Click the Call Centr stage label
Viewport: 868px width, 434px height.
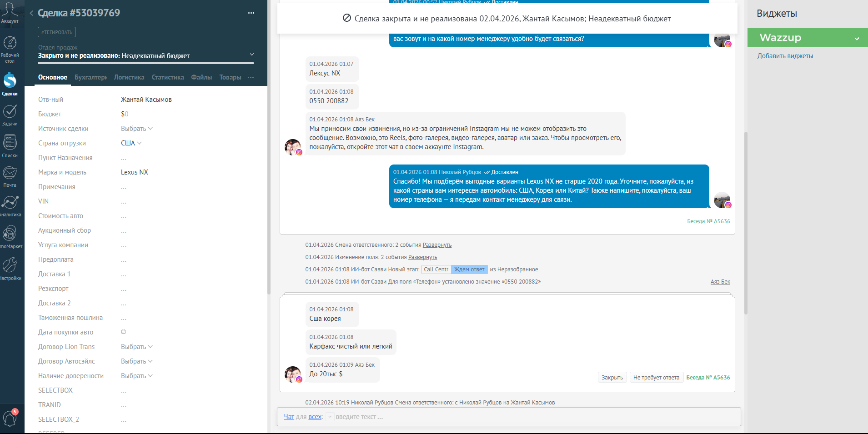(436, 269)
